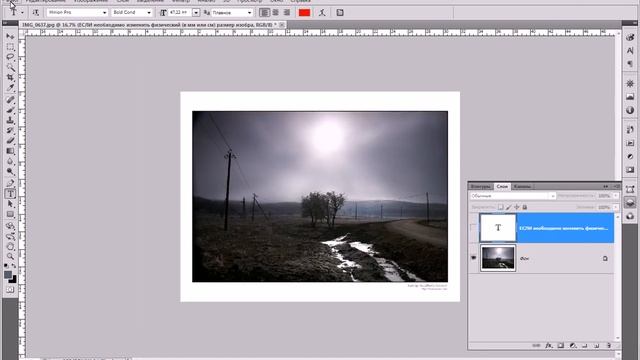Viewport: 640px width, 360px height.
Task: Add a layer style (fx)
Action: point(549,345)
